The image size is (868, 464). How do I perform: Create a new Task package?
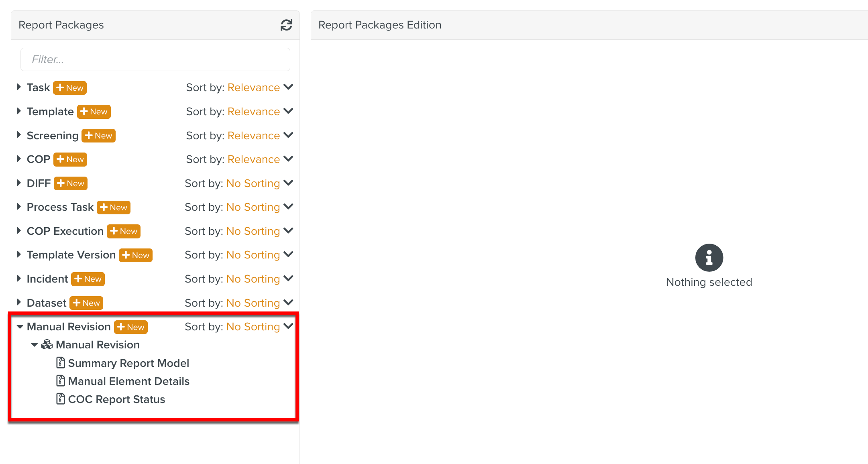(70, 88)
